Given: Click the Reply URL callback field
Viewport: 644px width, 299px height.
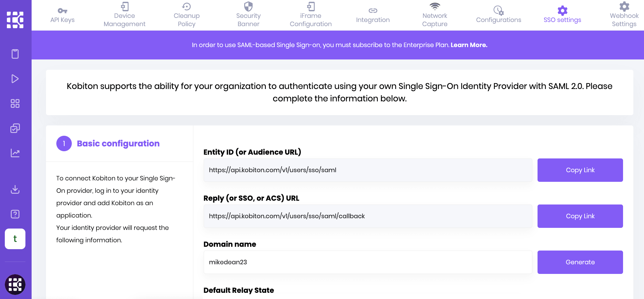Looking at the screenshot, I should pos(368,216).
